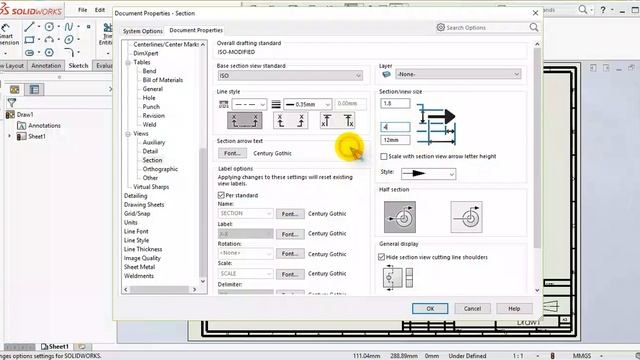
Task: Click the filter funnel icon in feature tree
Action: 12,102
